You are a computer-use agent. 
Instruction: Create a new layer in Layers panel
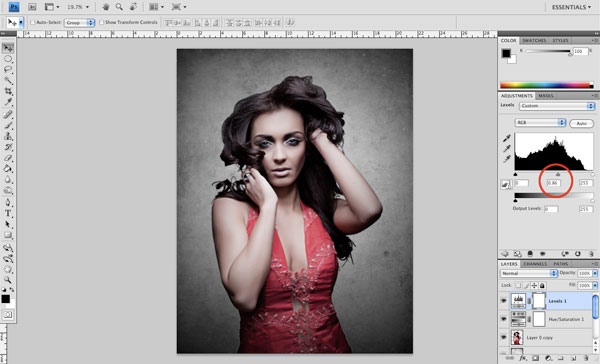coord(573,358)
